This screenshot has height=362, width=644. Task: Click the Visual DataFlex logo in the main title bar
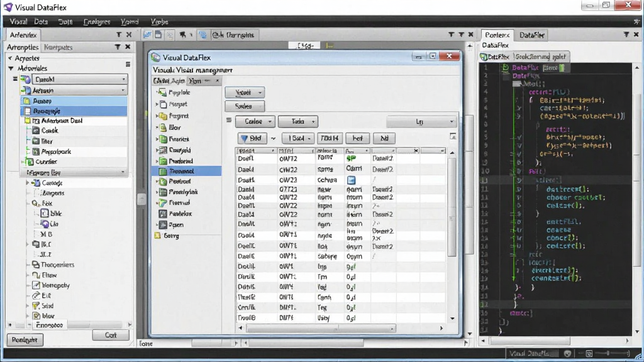[8, 7]
